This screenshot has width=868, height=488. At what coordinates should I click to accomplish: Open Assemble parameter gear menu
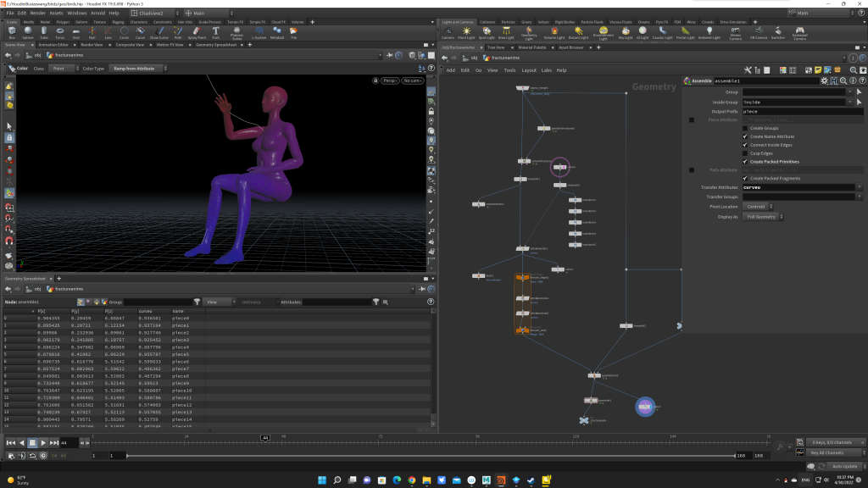(823, 80)
